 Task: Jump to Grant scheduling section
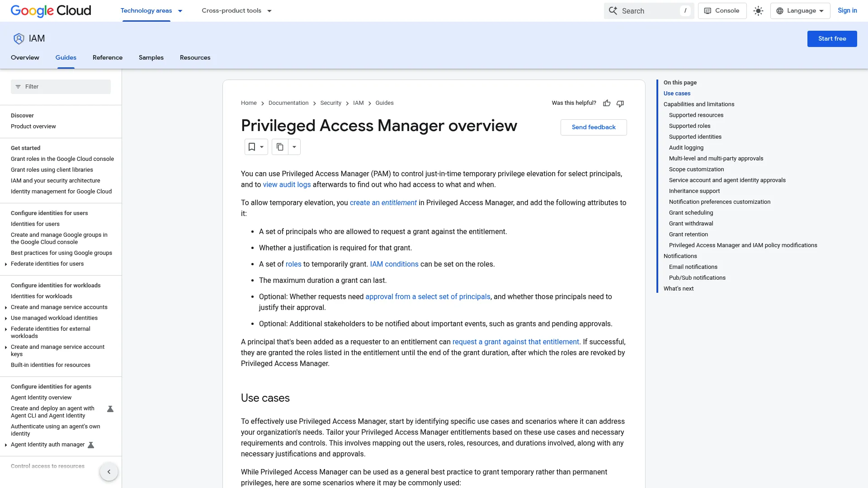coord(691,213)
